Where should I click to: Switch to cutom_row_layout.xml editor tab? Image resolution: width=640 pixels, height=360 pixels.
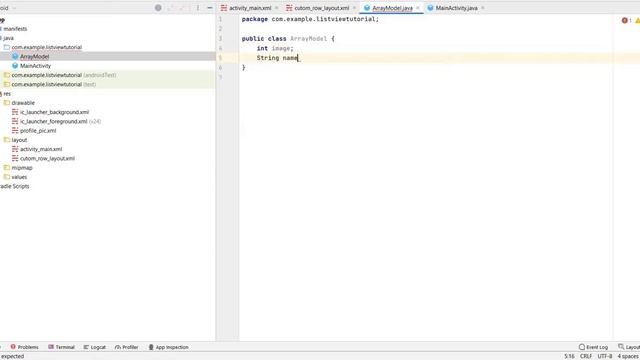[x=322, y=8]
